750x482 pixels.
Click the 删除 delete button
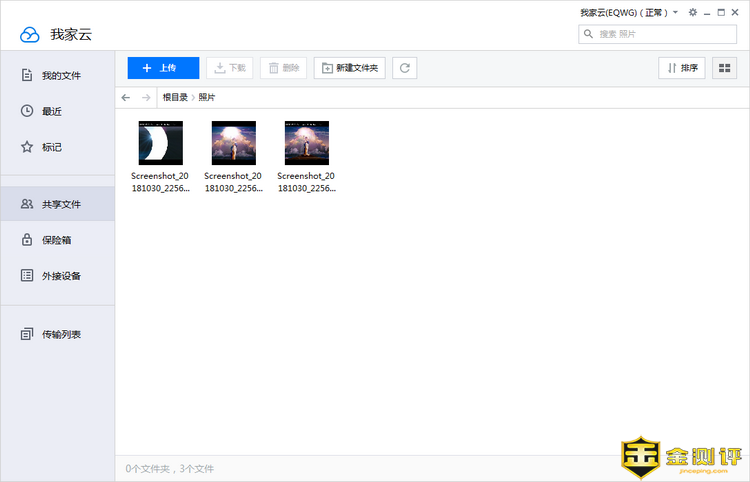[x=284, y=68]
